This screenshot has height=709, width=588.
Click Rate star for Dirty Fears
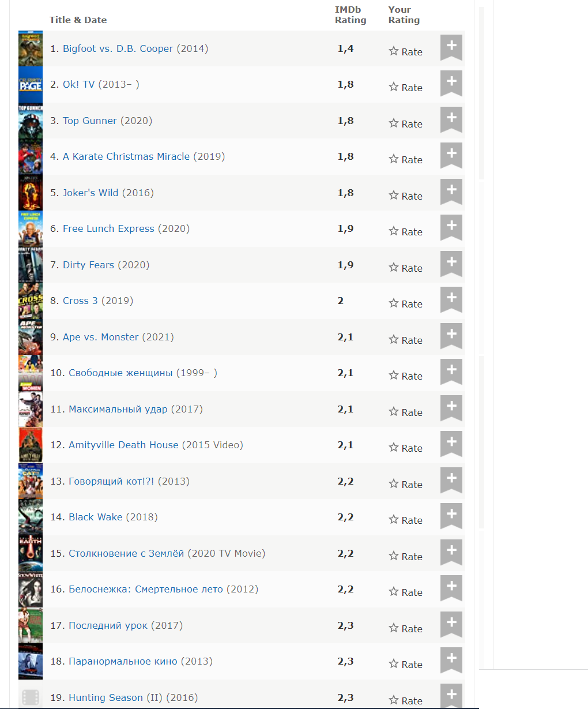point(394,268)
